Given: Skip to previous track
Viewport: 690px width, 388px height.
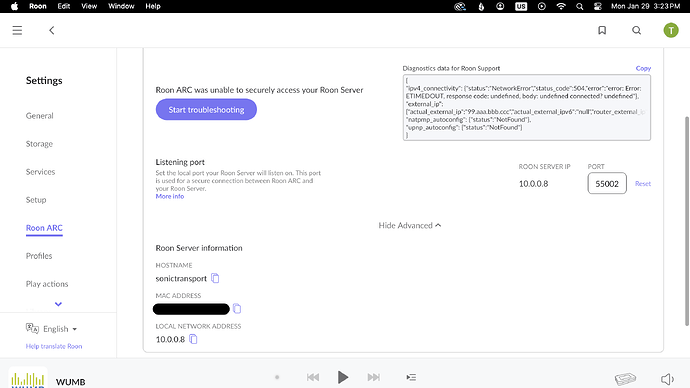Looking at the screenshot, I should pos(313,377).
